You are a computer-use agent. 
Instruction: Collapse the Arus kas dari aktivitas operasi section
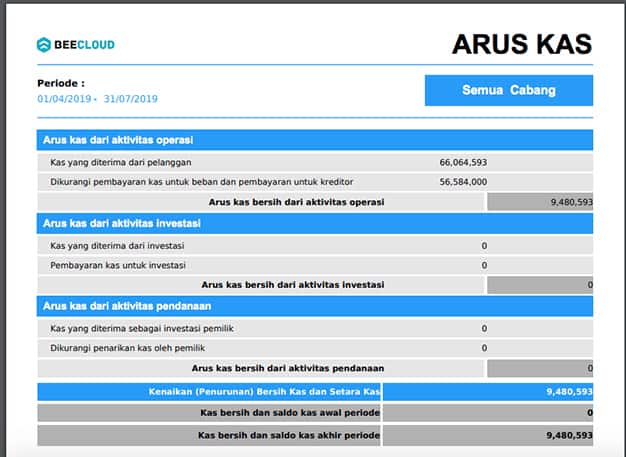point(118,140)
